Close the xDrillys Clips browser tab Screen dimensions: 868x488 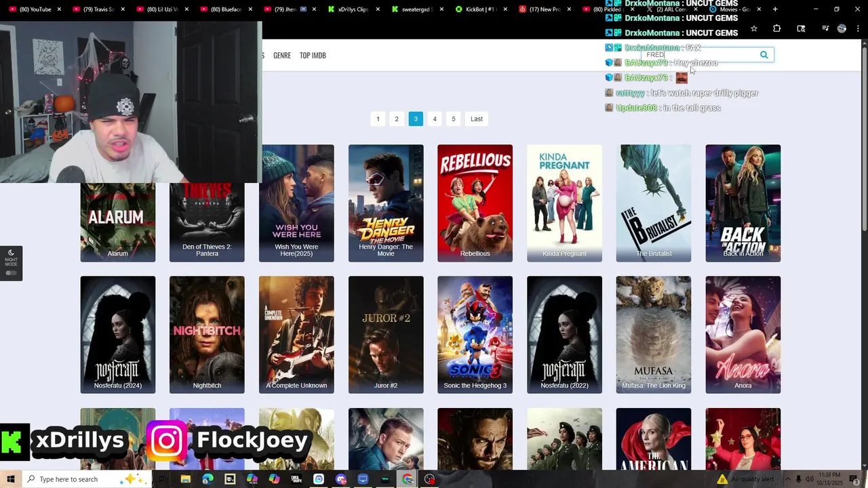pyautogui.click(x=376, y=9)
